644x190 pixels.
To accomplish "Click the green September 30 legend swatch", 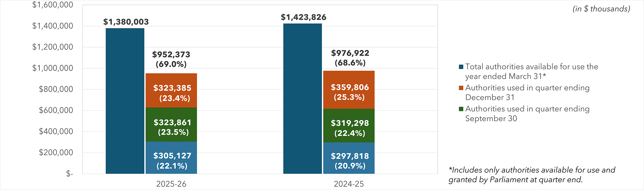I will [x=461, y=109].
